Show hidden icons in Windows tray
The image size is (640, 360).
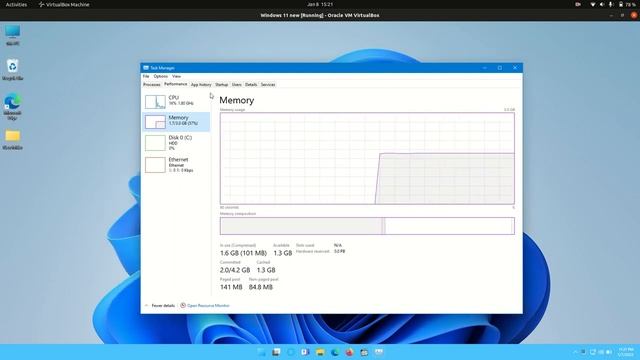pos(576,352)
